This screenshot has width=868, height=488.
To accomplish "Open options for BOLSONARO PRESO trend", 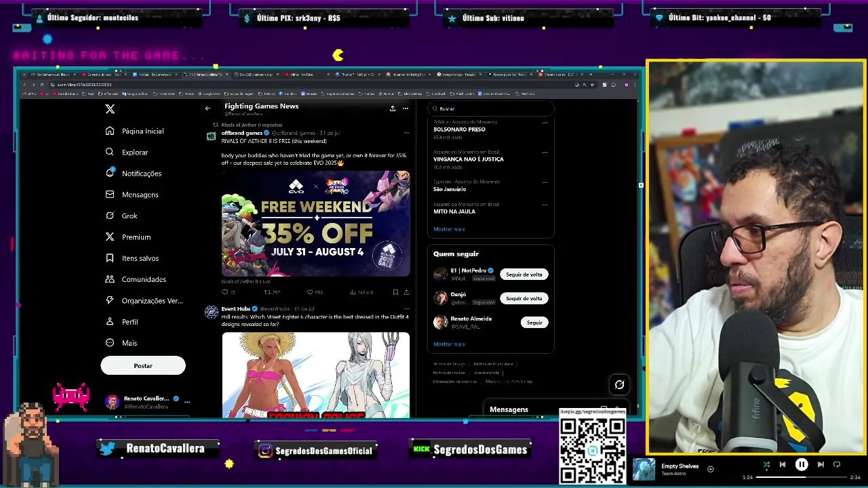I will [545, 123].
